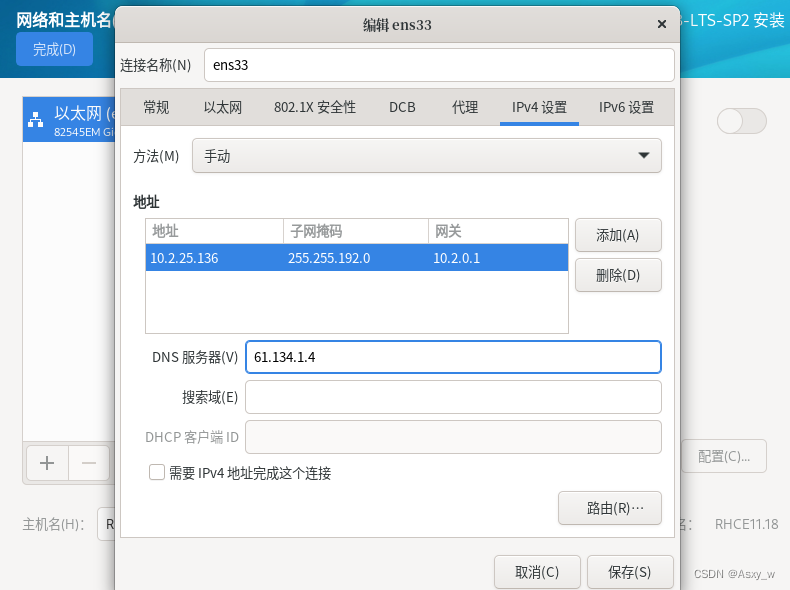The width and height of the screenshot is (790, 590).
Task: Switch to the 以太网 tab
Action: pyautogui.click(x=223, y=107)
